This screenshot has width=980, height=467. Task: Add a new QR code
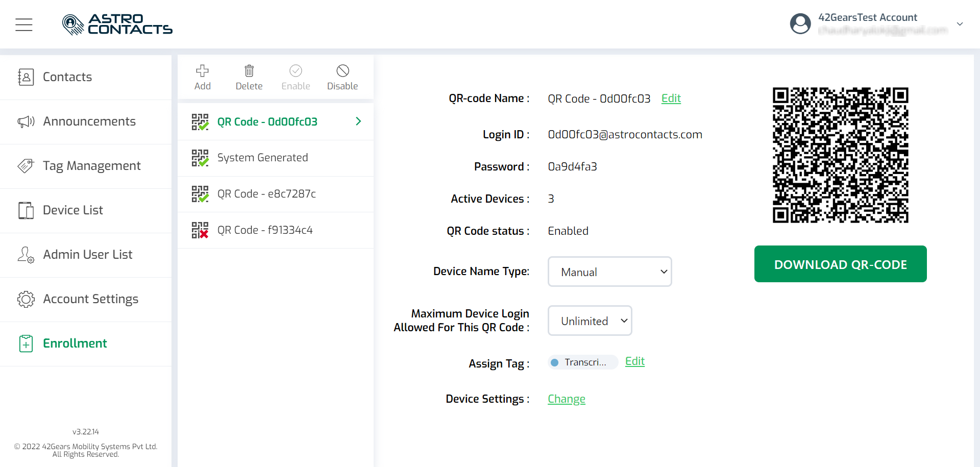(x=203, y=78)
